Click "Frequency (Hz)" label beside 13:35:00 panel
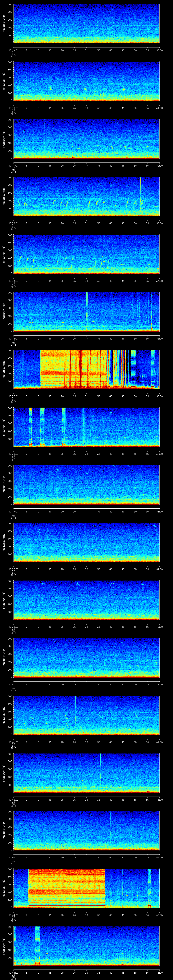This screenshot has width=173, height=980. 4,369
